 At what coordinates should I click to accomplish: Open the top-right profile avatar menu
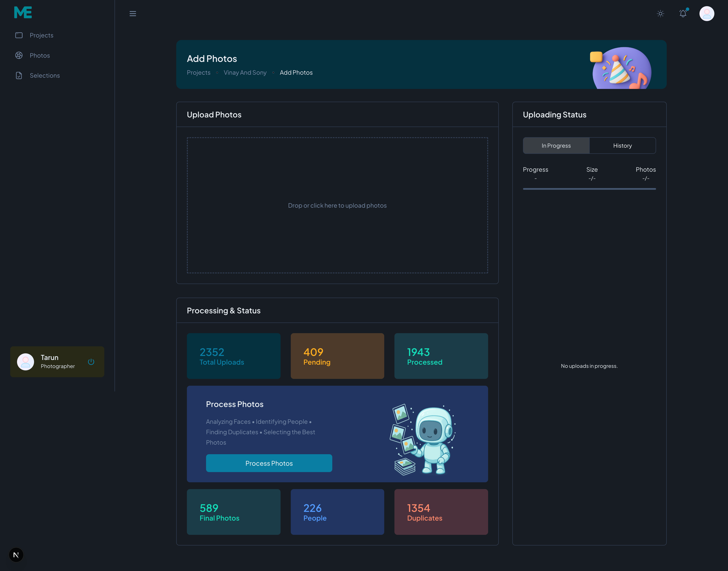click(707, 14)
